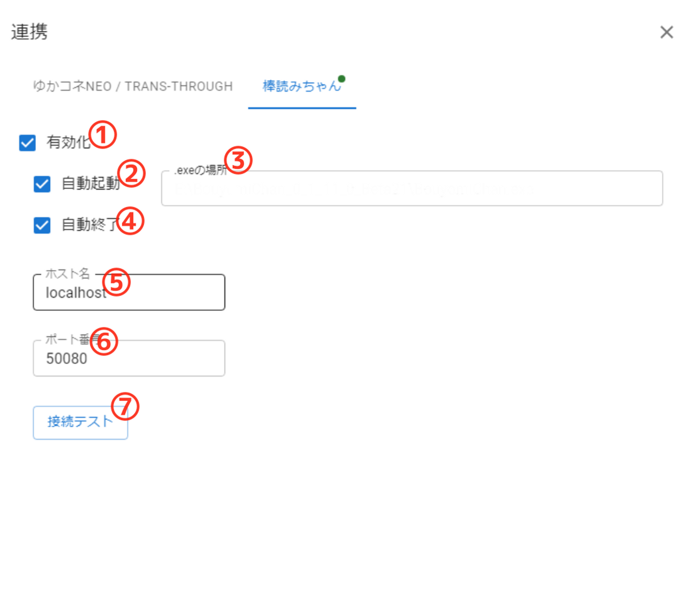The height and width of the screenshot is (595, 700).
Task: Click the red circled number 1 marker
Action: [102, 135]
